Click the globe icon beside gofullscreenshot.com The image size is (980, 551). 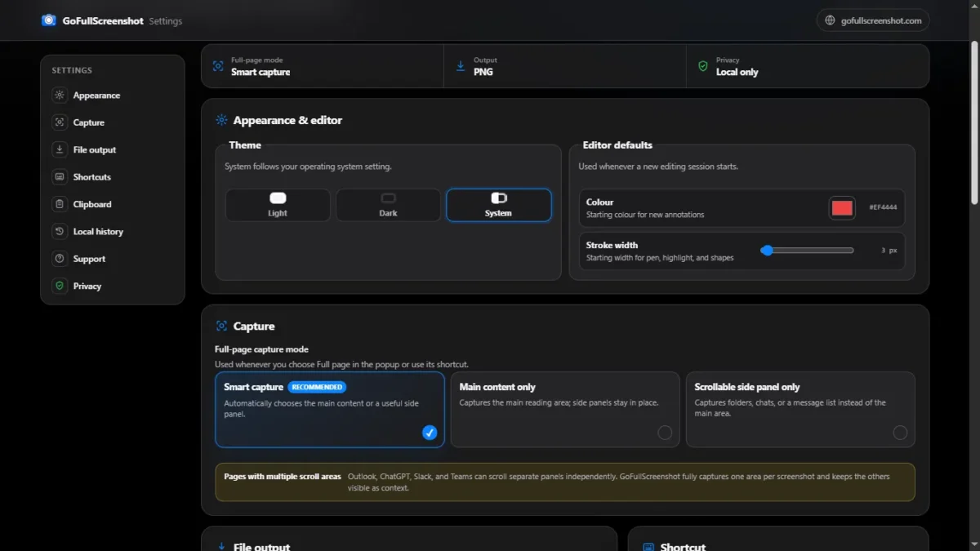tap(831, 20)
